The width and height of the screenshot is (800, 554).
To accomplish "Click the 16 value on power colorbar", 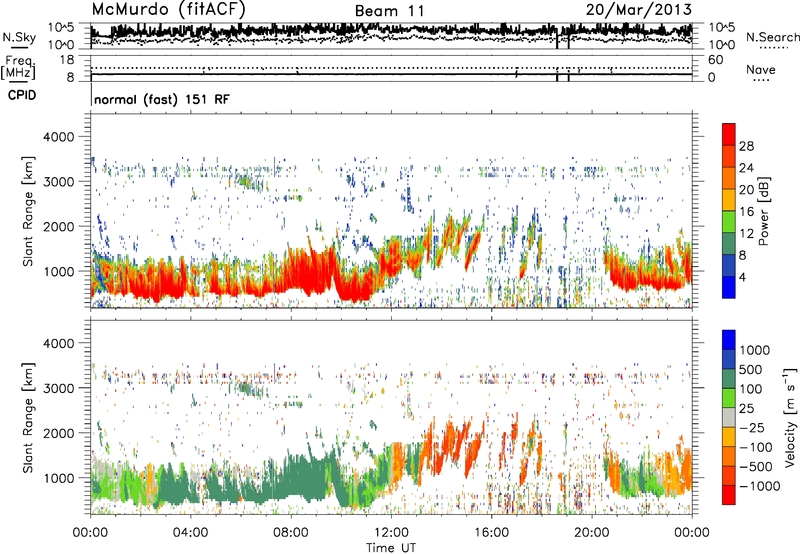I will pyautogui.click(x=746, y=212).
